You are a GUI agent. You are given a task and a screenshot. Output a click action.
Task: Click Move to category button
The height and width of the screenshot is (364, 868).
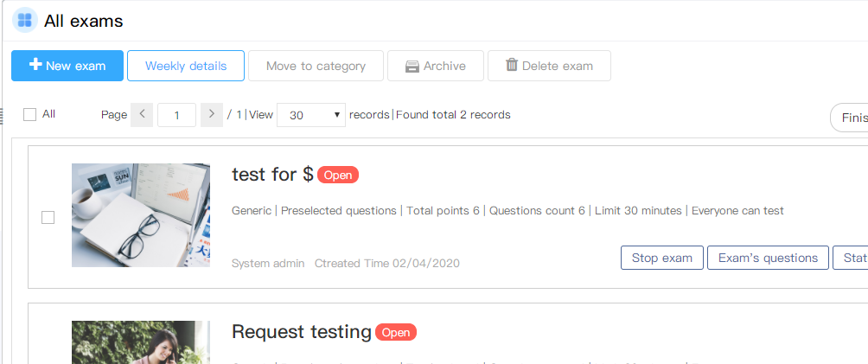coord(316,66)
